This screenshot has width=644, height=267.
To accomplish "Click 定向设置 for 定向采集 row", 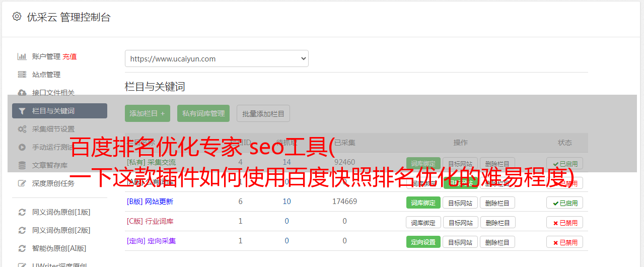I will pos(423,242).
